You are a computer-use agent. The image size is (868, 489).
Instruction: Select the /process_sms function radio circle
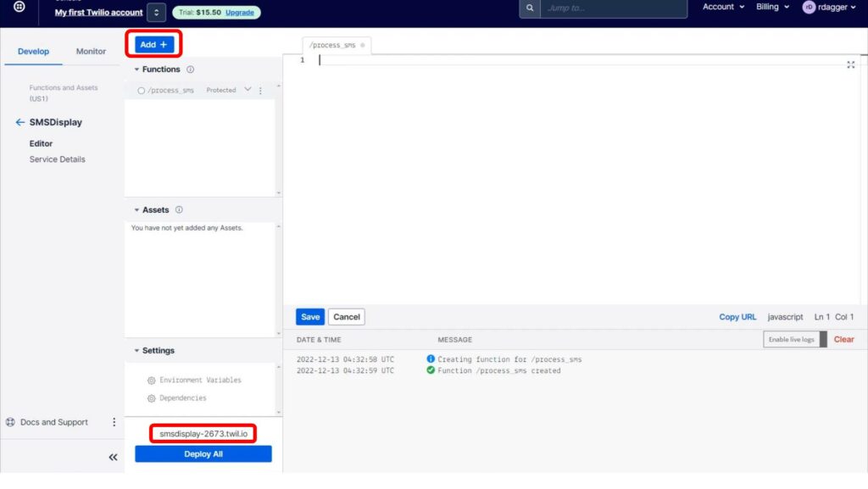tap(142, 91)
